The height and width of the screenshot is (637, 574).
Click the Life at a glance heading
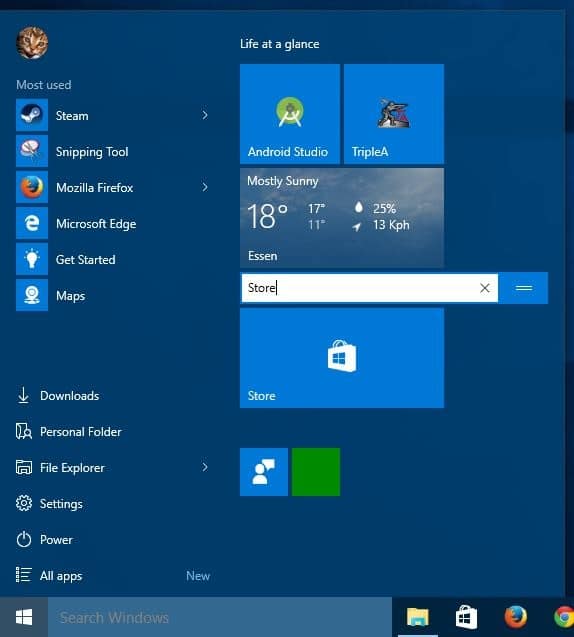279,44
